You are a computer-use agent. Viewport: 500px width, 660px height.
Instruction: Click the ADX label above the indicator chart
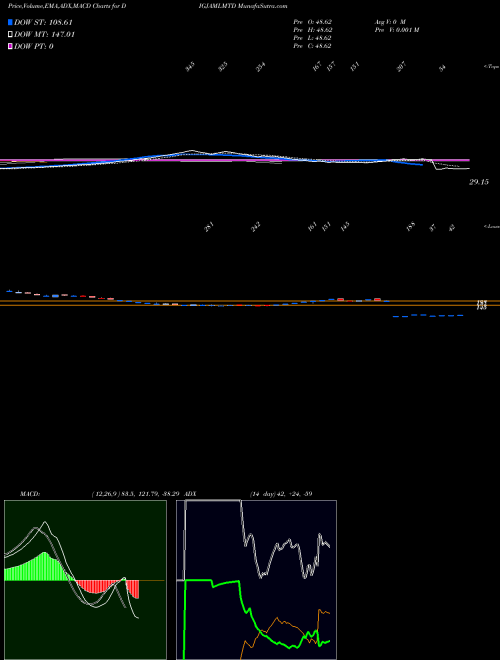tap(189, 493)
